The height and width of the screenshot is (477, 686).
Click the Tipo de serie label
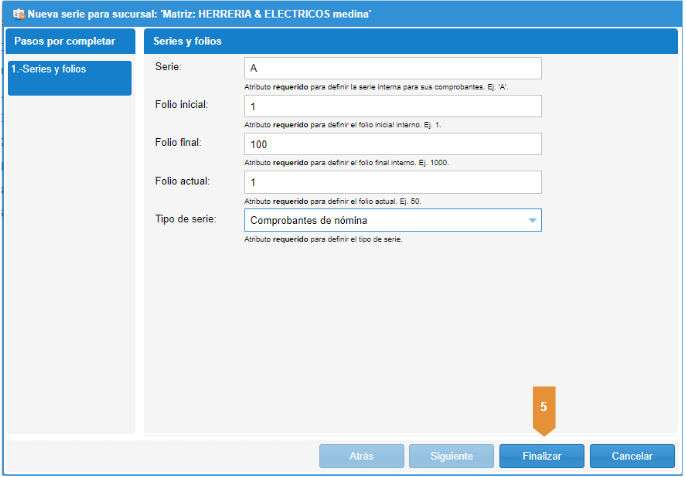coord(188,218)
